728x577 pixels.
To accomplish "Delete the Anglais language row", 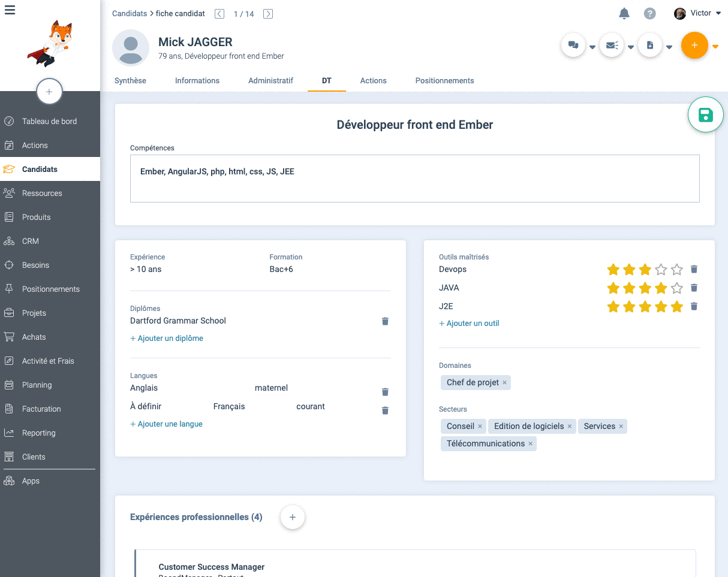I will click(385, 392).
